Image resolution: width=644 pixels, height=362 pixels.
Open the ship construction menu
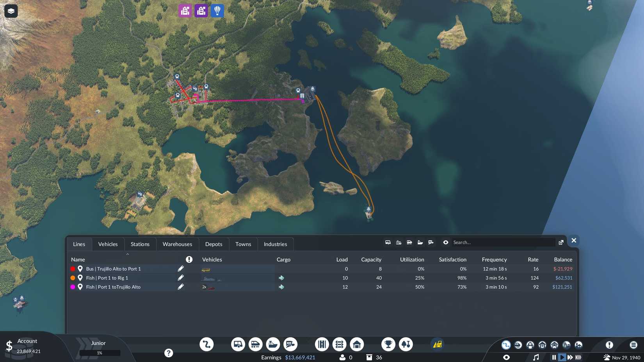[273, 344]
